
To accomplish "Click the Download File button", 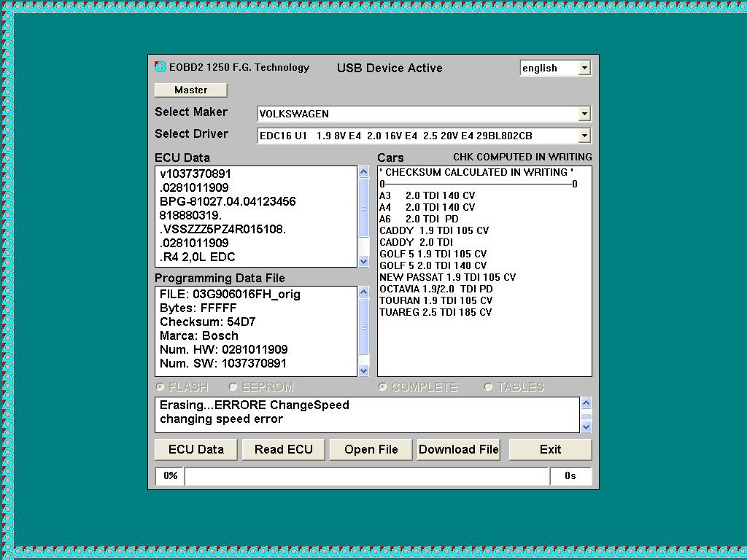I will click(459, 449).
